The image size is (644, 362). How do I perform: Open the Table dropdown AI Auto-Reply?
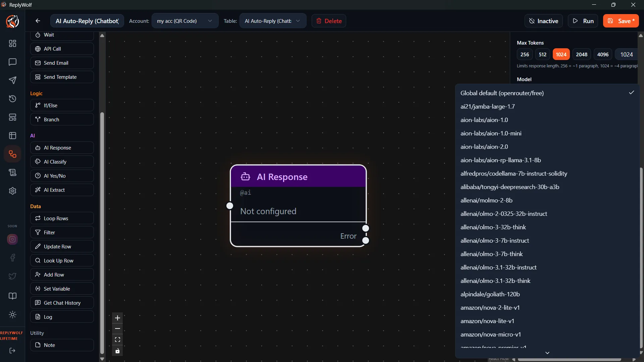click(x=273, y=21)
